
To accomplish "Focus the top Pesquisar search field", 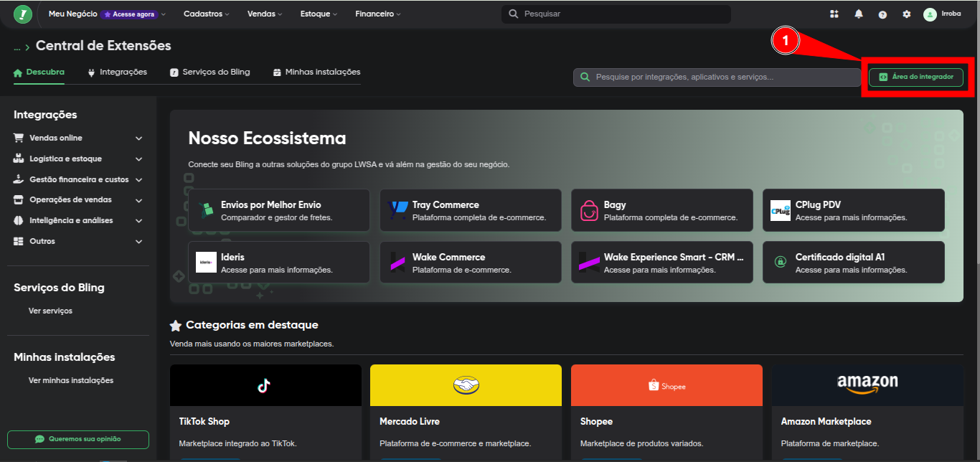I will 616,14.
